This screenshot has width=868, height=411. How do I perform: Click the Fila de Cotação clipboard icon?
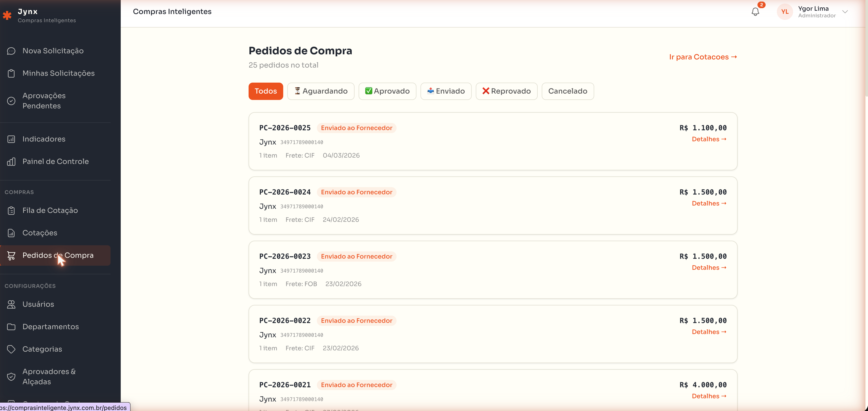[x=11, y=211]
